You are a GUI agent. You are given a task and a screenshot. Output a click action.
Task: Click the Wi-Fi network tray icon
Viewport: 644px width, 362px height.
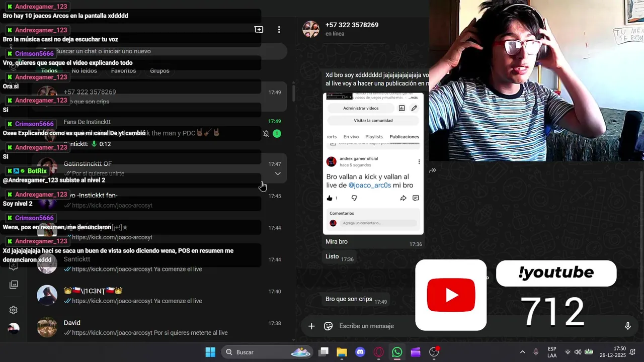(x=568, y=352)
